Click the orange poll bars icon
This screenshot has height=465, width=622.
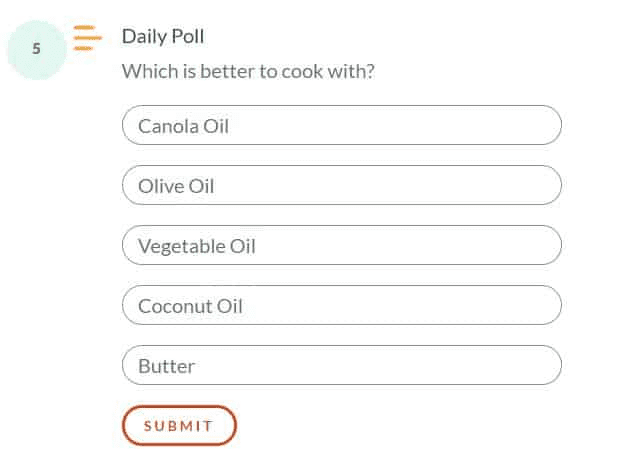coord(88,38)
